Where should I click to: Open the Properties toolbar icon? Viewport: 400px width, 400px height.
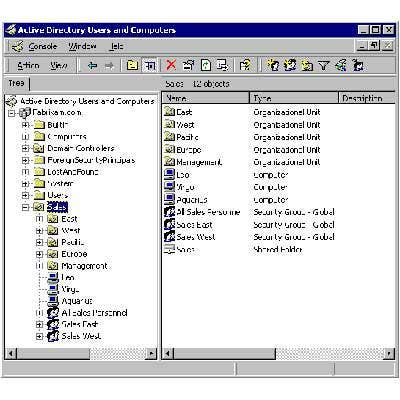[188, 65]
